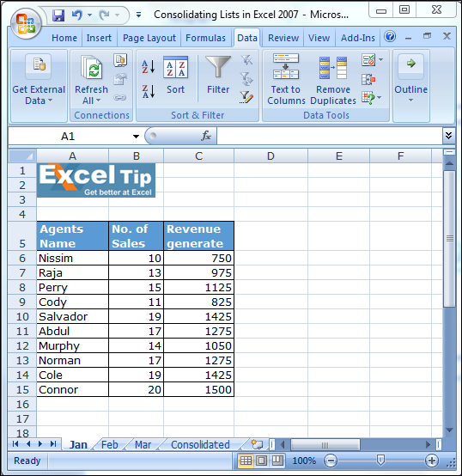Click the Sort A to Z icon

[149, 67]
